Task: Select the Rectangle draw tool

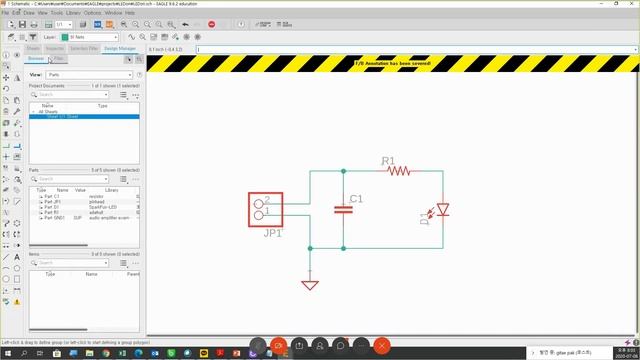Action: coord(17,279)
